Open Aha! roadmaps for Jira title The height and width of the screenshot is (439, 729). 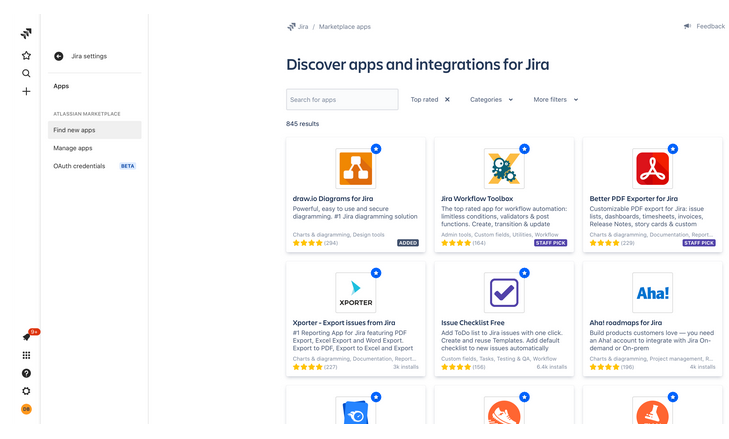(x=626, y=323)
